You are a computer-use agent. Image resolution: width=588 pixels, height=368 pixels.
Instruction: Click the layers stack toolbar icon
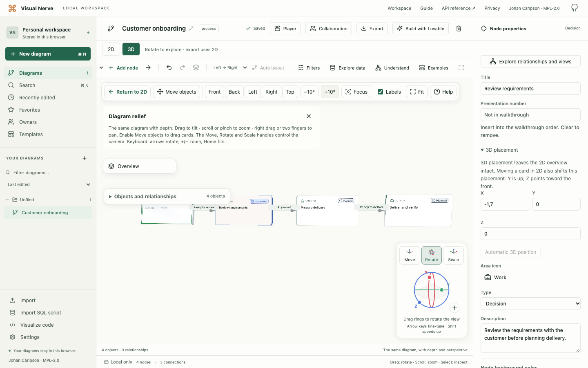[x=196, y=68]
